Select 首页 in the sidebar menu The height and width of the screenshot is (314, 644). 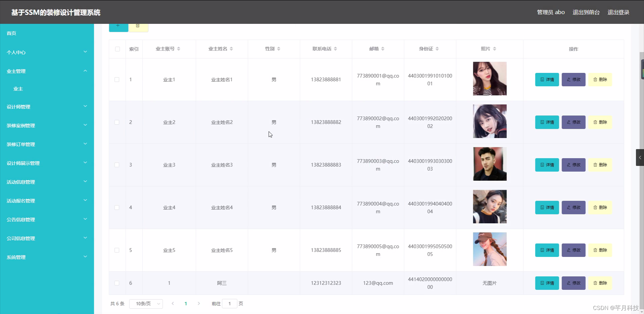tap(11, 33)
